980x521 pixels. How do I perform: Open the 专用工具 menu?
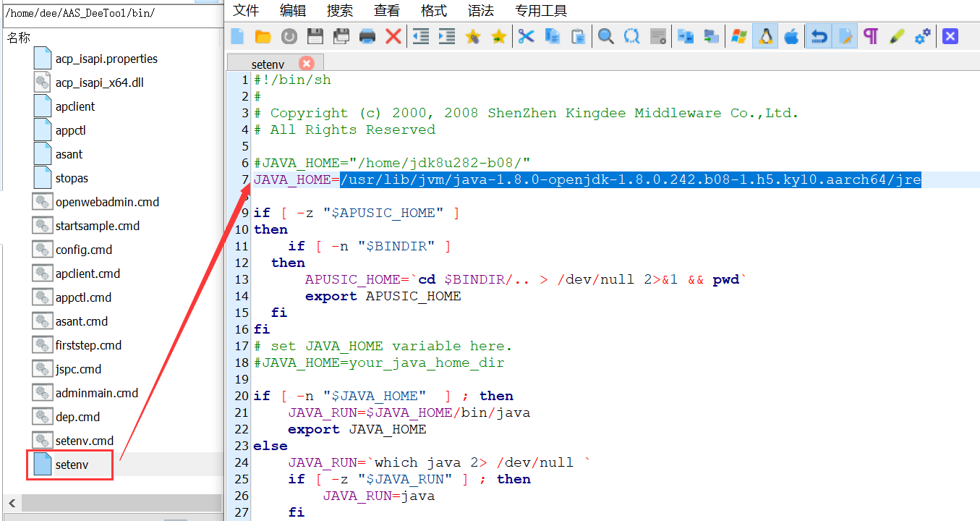541,10
